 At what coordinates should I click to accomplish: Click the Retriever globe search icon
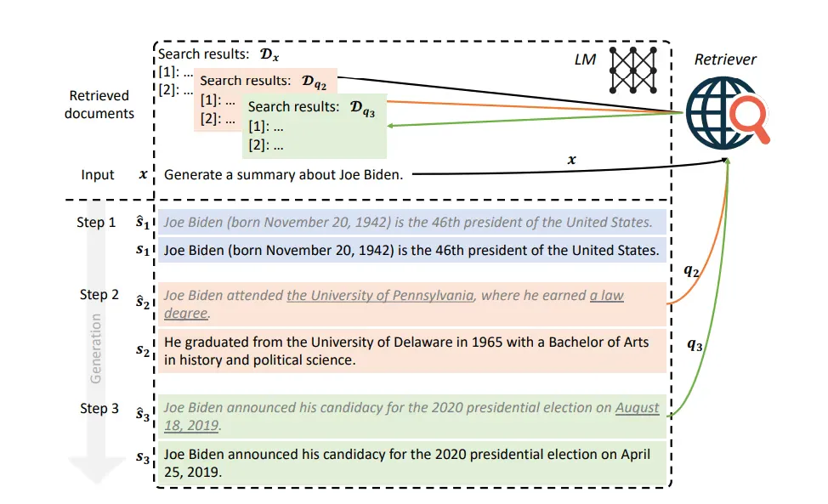pos(727,112)
